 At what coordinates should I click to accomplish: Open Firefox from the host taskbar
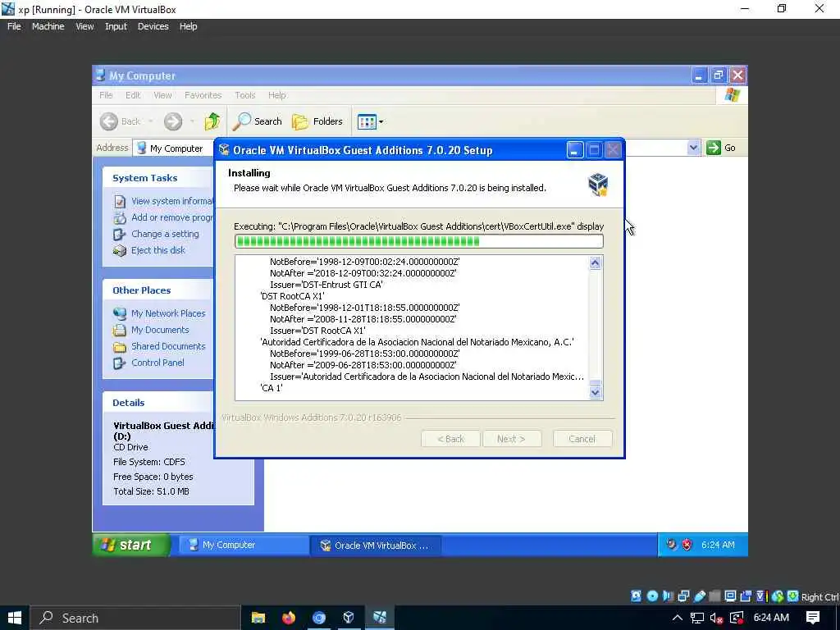(x=288, y=618)
